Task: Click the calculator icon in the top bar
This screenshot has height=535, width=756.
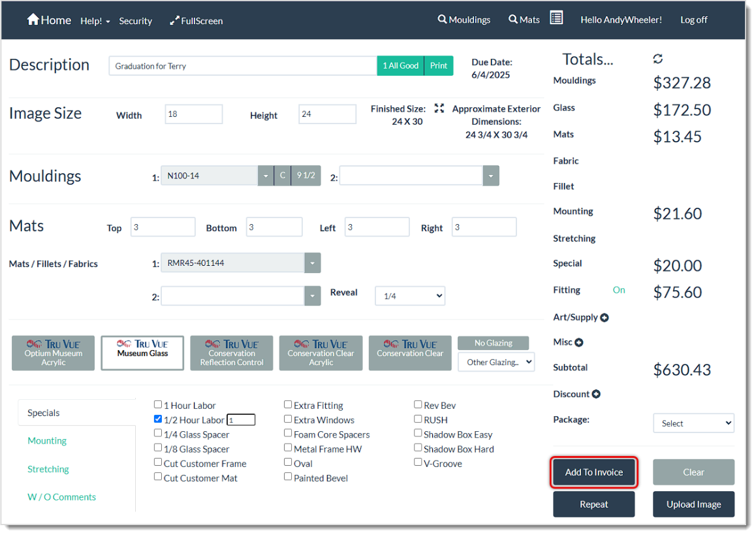Action: 556,18
